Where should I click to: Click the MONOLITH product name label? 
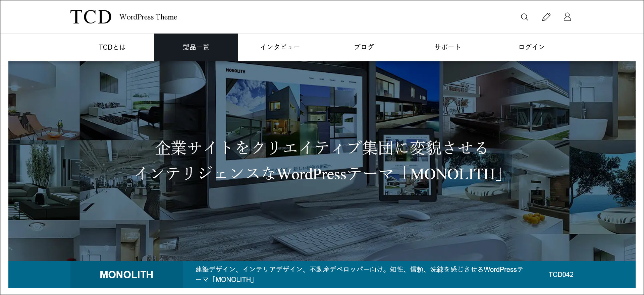click(x=126, y=275)
